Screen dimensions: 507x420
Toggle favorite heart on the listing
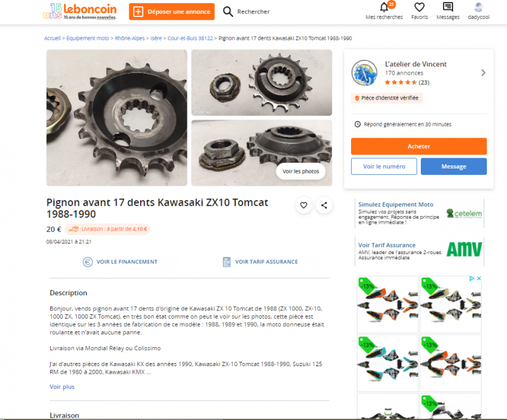[304, 205]
